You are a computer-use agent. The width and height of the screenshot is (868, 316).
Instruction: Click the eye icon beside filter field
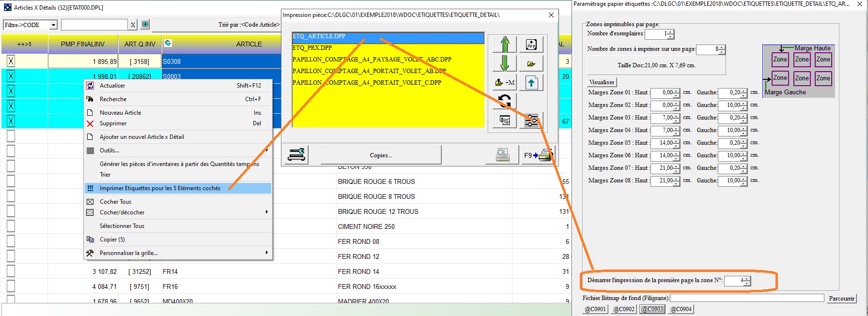tap(145, 24)
